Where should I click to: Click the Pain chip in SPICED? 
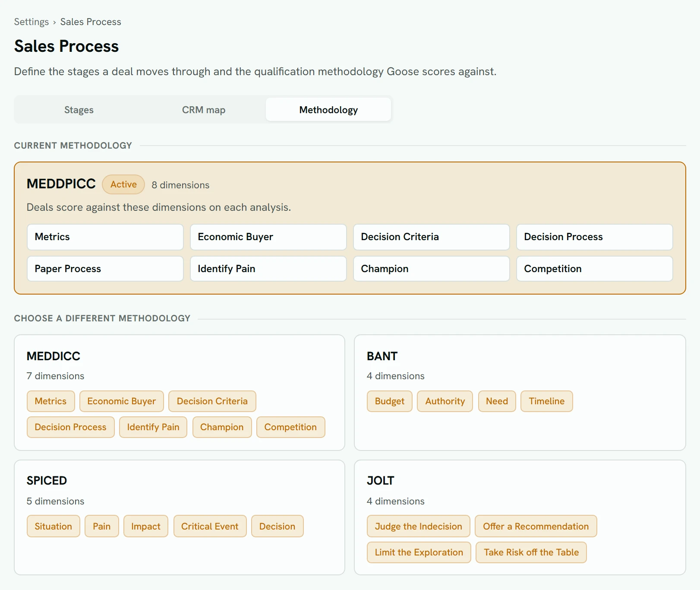click(x=102, y=526)
